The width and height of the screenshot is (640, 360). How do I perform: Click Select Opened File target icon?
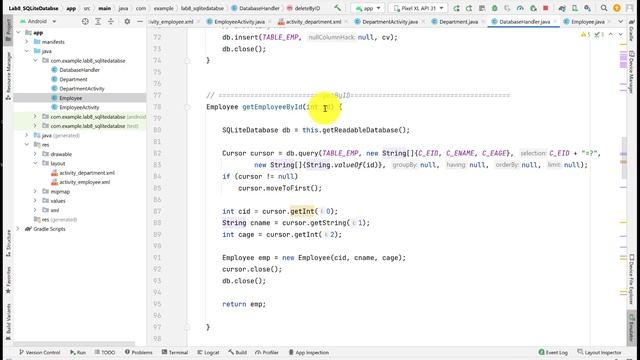click(85, 21)
